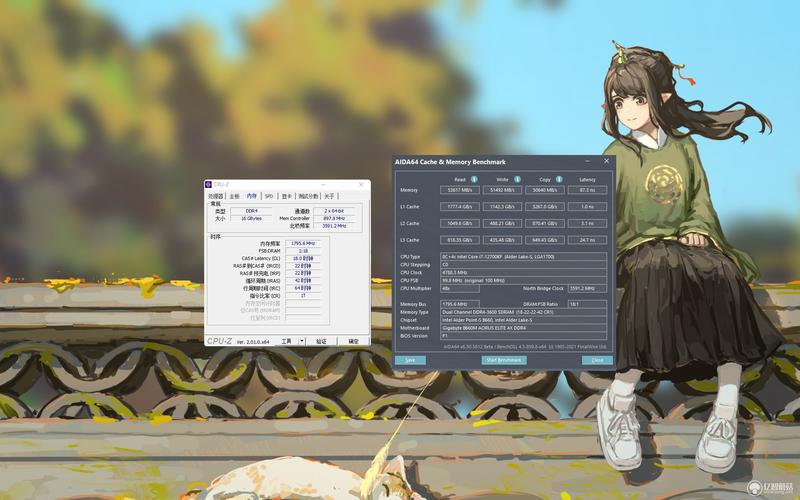Click the Write column info icon in AIDA64
The height and width of the screenshot is (500, 800).
point(517,180)
